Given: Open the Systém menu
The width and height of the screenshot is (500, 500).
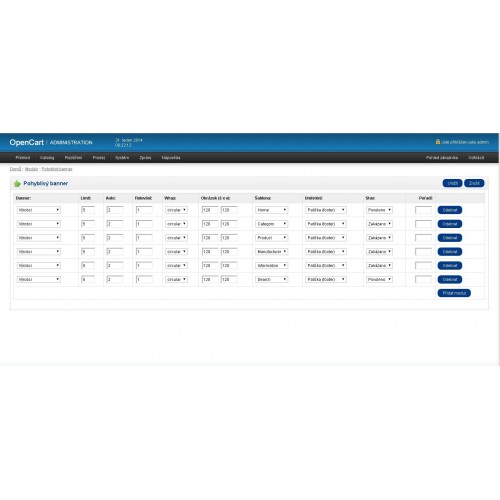Looking at the screenshot, I should [122, 158].
